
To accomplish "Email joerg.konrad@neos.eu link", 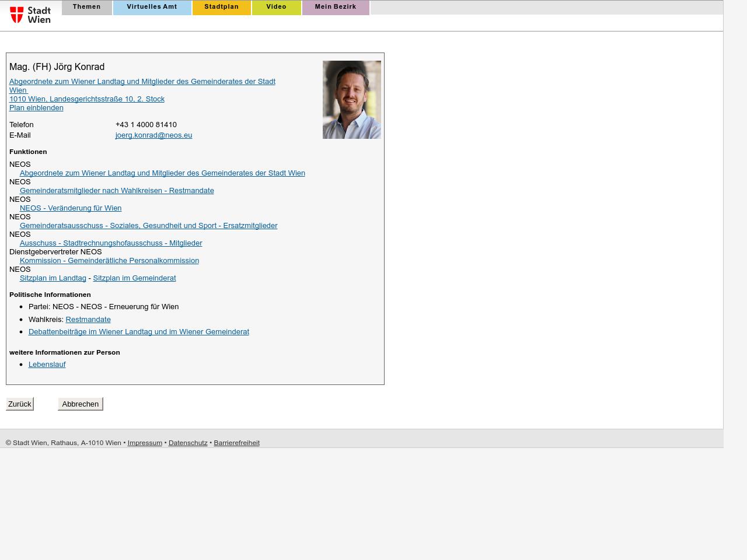I will pyautogui.click(x=153, y=135).
